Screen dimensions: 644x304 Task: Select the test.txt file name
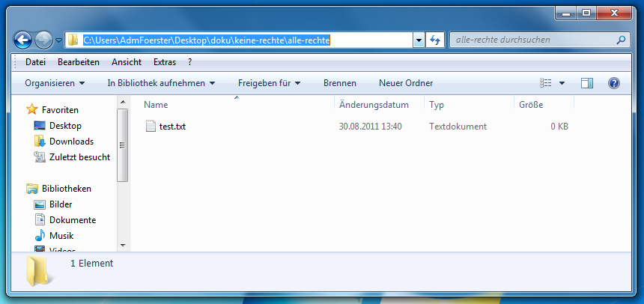coord(172,127)
